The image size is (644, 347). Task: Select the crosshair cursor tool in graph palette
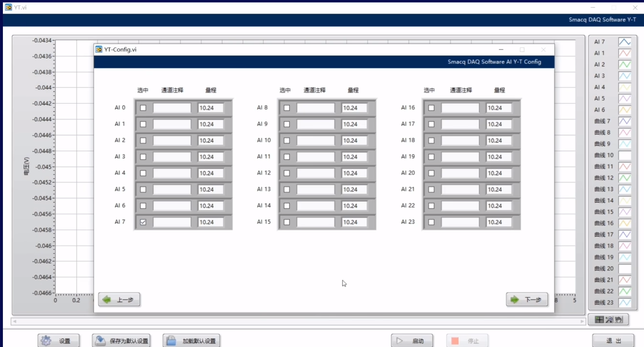coord(599,319)
